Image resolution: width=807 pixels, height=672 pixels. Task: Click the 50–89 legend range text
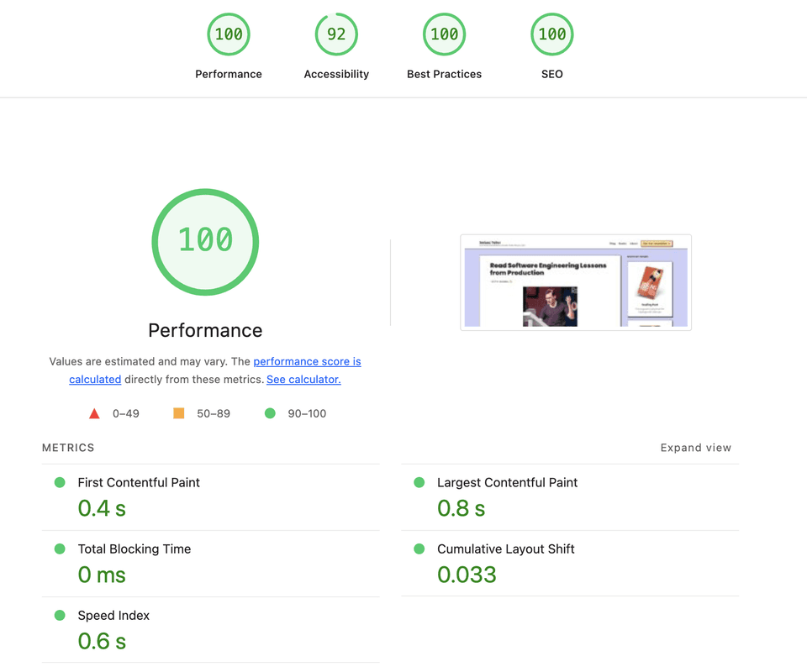[214, 413]
